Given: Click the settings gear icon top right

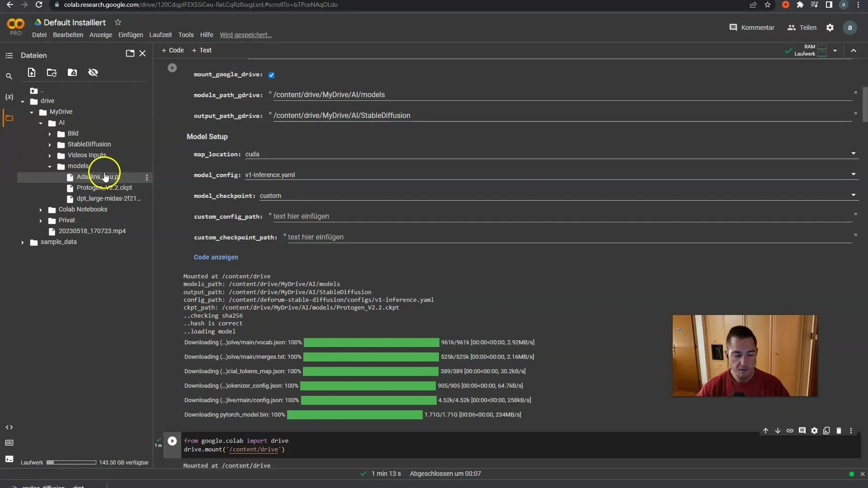Looking at the screenshot, I should [x=830, y=28].
